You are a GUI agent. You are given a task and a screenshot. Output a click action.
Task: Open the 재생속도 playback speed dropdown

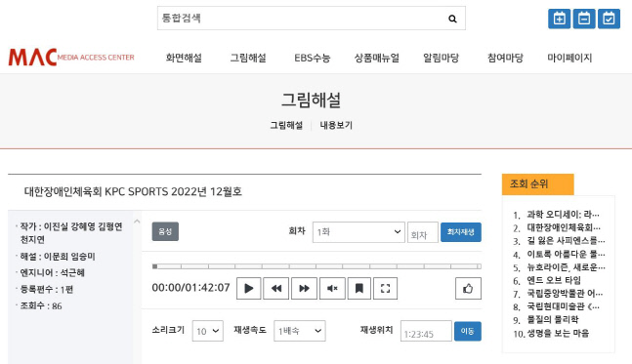pos(300,331)
